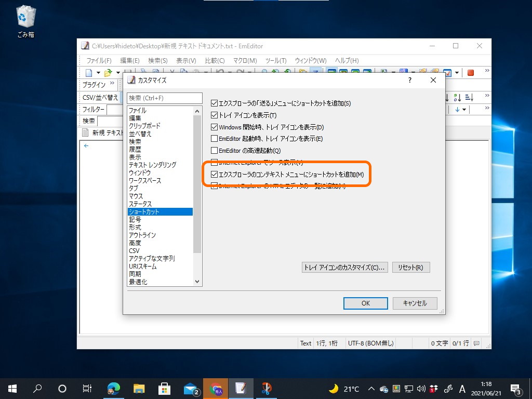This screenshot has width=532, height=399.
Task: Click the red record macro icon
Action: pyautogui.click(x=471, y=73)
